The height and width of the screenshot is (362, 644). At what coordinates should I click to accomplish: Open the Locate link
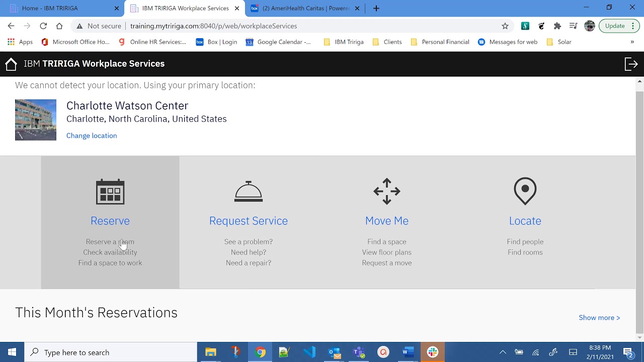point(525,221)
